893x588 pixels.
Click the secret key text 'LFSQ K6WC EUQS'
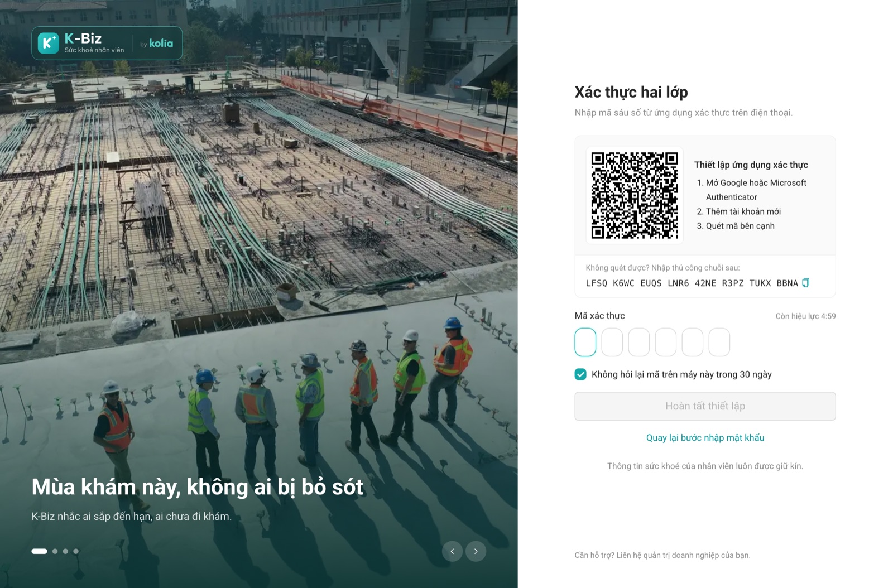click(623, 283)
